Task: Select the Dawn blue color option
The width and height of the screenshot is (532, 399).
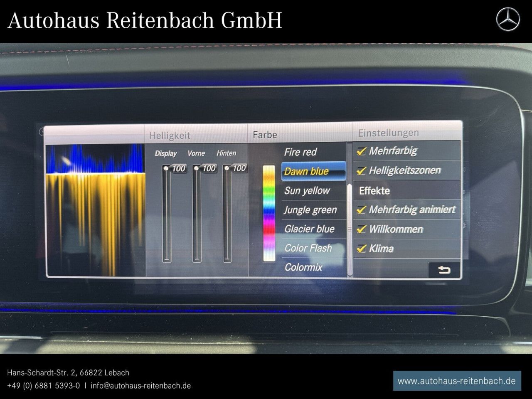Action: pos(314,171)
